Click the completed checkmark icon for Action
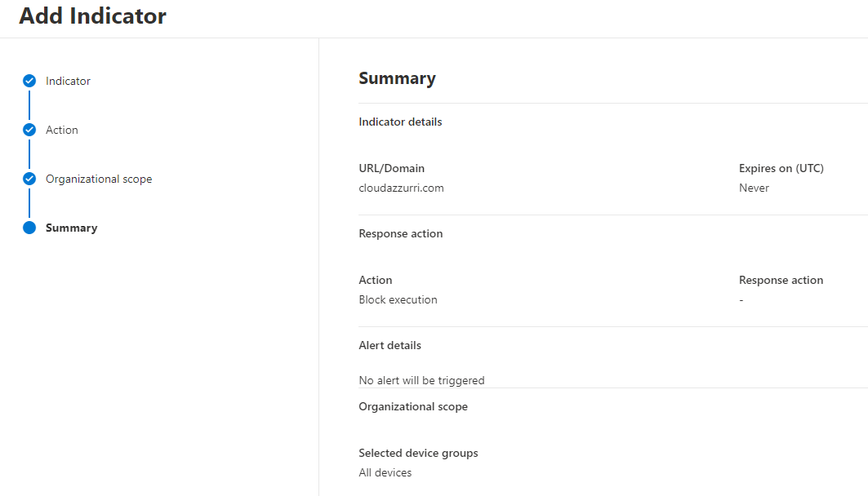 pos(29,130)
